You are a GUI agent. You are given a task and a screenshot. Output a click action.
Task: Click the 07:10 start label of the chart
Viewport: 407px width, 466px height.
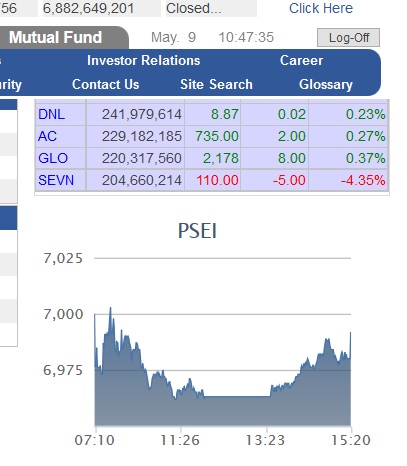pos(95,440)
